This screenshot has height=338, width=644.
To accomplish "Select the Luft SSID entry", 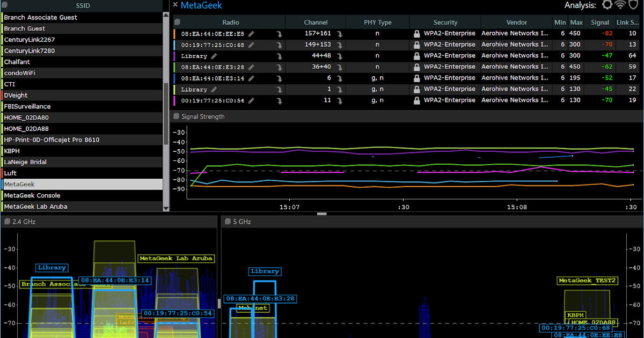I will pyautogui.click(x=82, y=173).
